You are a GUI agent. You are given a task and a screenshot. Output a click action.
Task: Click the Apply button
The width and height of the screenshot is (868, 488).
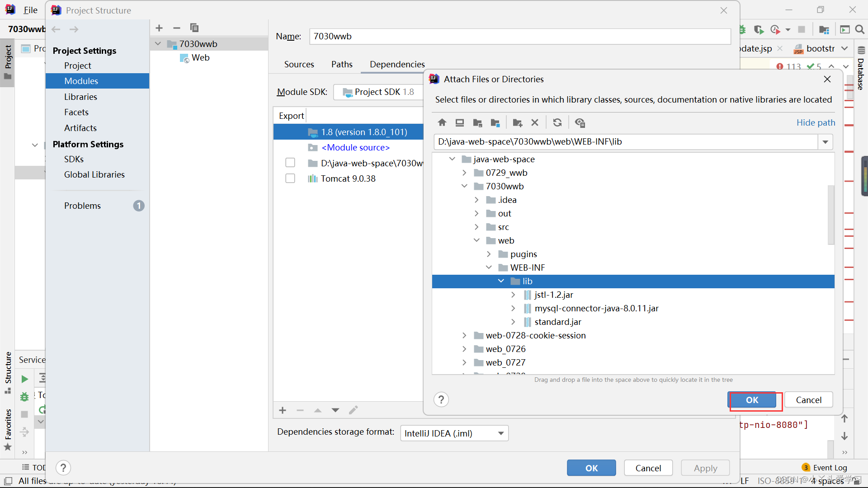click(705, 468)
